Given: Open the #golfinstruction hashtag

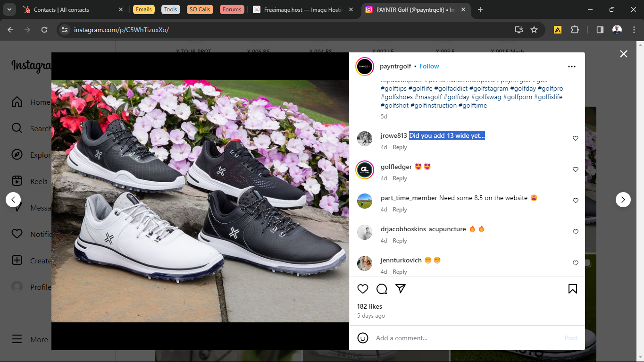Looking at the screenshot, I should [x=434, y=106].
